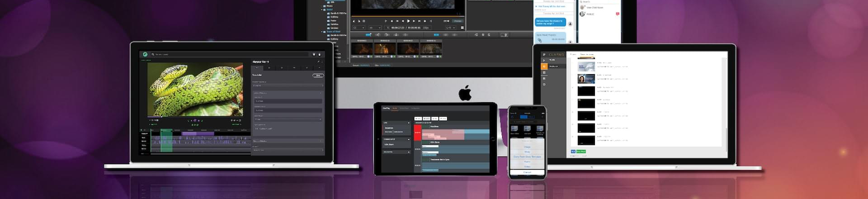Click the play control under snake preview
The image size is (868, 199).
pyautogui.click(x=195, y=121)
